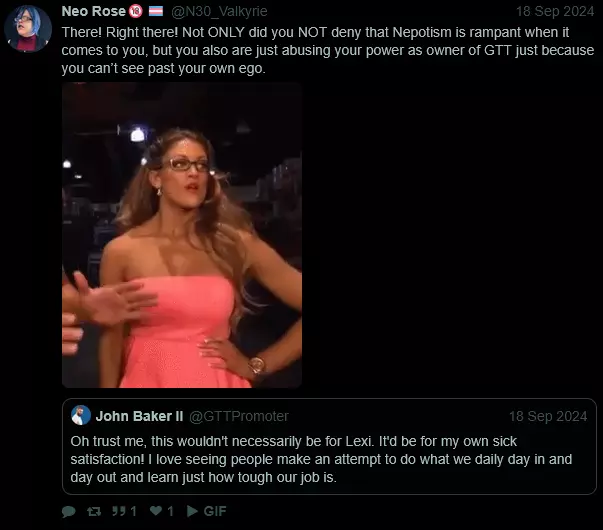This screenshot has width=603, height=530.
Task: Click the John Baker II display name
Action: pyautogui.click(x=140, y=416)
